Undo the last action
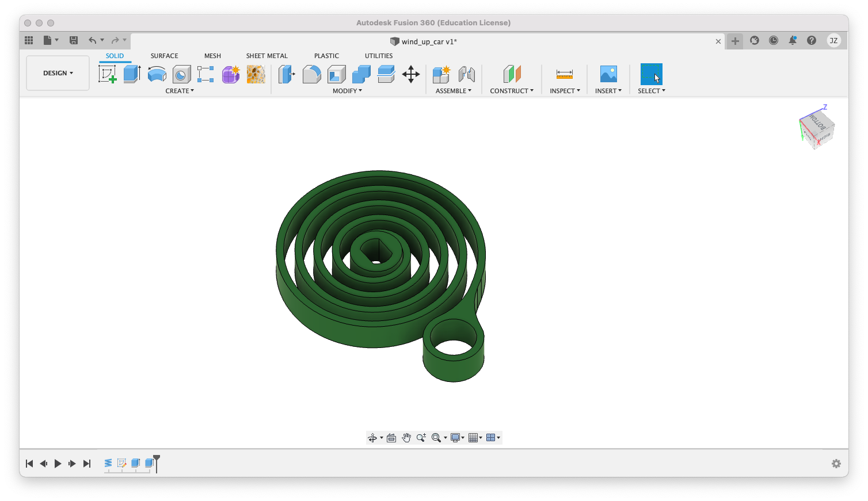Image resolution: width=868 pixels, height=501 pixels. (x=93, y=40)
